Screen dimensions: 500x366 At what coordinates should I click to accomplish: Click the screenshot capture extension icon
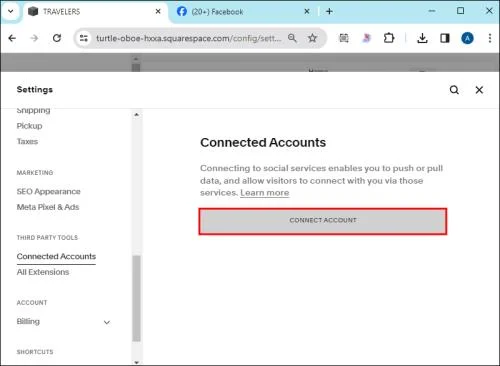pyautogui.click(x=344, y=38)
